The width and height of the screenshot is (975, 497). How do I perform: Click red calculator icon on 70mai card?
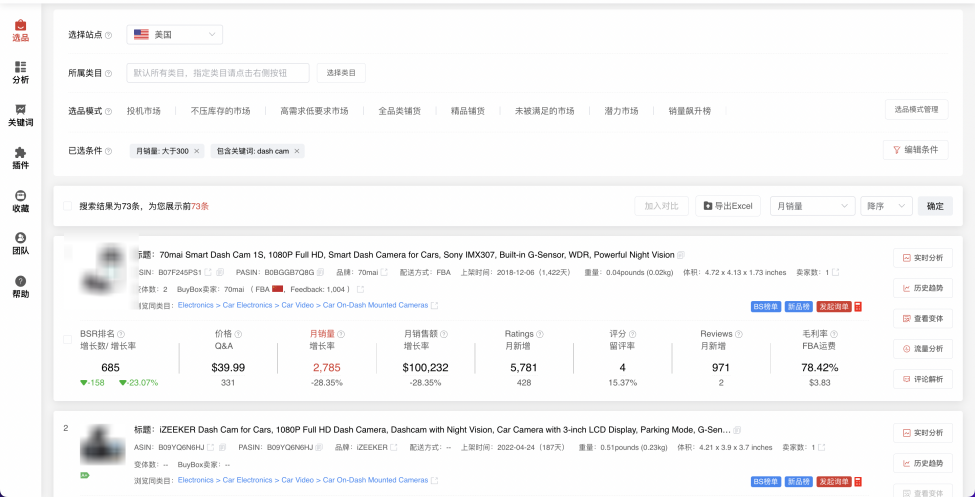pos(858,307)
